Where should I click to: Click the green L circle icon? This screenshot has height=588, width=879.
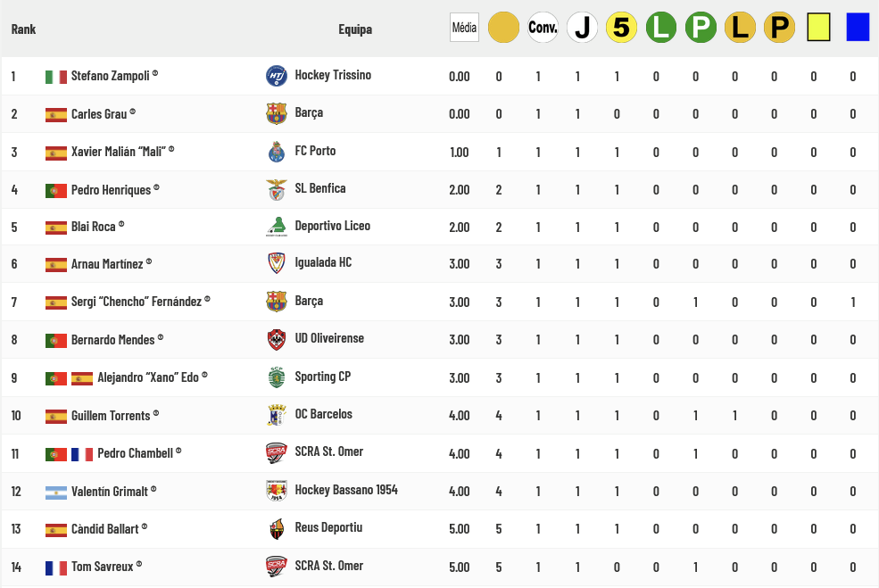[x=661, y=28]
